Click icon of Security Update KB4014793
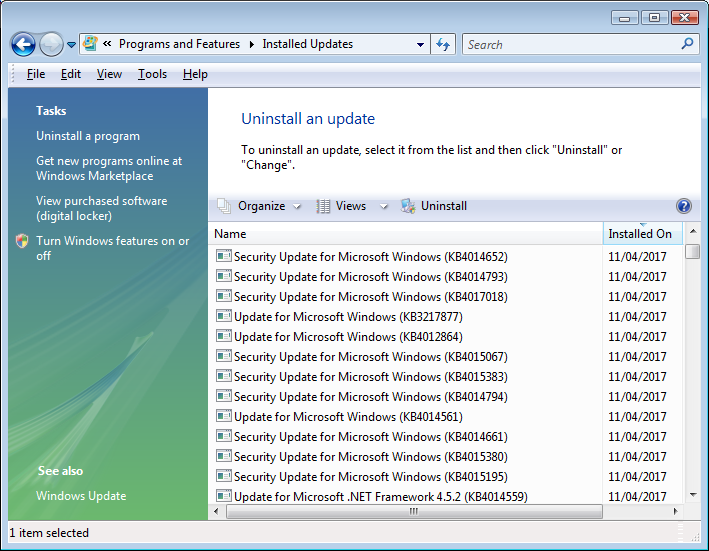 coord(224,276)
